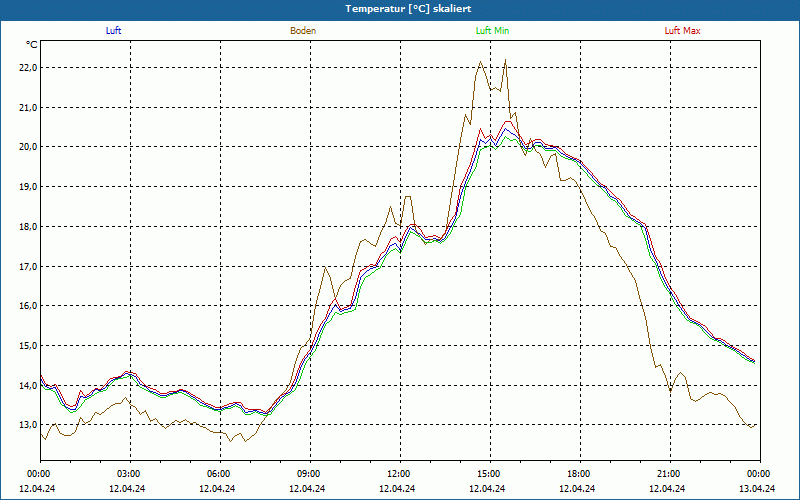This screenshot has height=500, width=800.
Task: Click the 09:00 time axis label
Action: click(310, 474)
